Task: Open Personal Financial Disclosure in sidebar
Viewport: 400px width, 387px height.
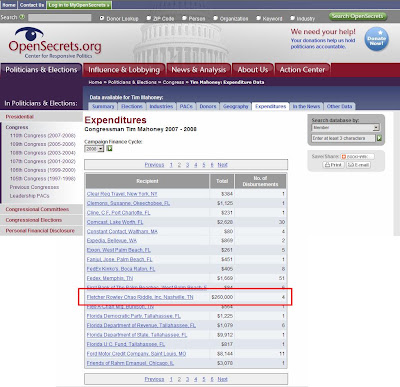Action: 40,231
